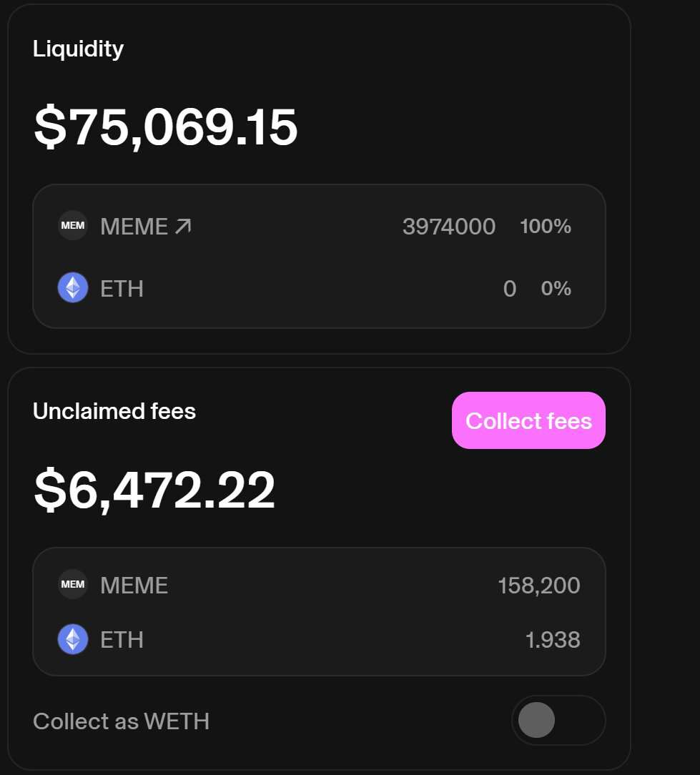Screen dimensions: 700x775
Task: Click the 3974000 MEME liquidity amount
Action: (449, 227)
